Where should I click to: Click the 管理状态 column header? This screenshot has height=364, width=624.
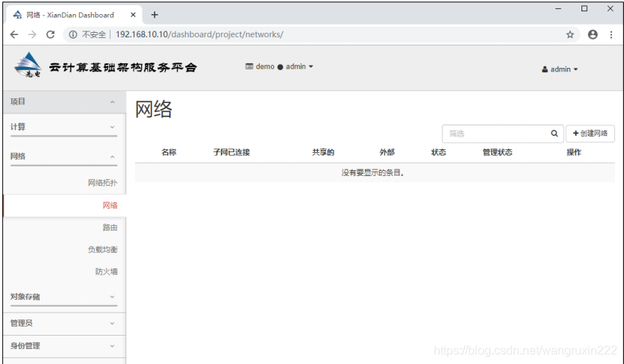pos(497,152)
